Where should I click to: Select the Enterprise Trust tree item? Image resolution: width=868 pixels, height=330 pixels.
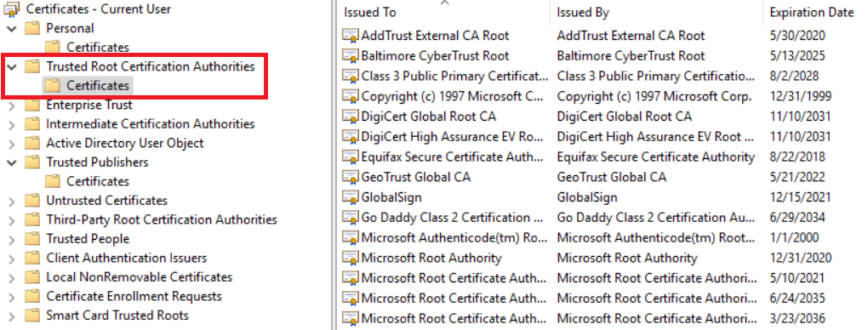coord(89,105)
